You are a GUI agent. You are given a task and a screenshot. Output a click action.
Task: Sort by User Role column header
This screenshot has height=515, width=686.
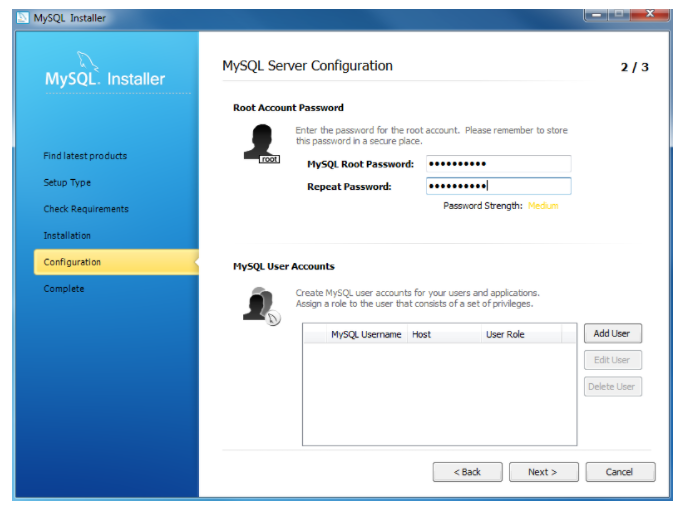(522, 334)
